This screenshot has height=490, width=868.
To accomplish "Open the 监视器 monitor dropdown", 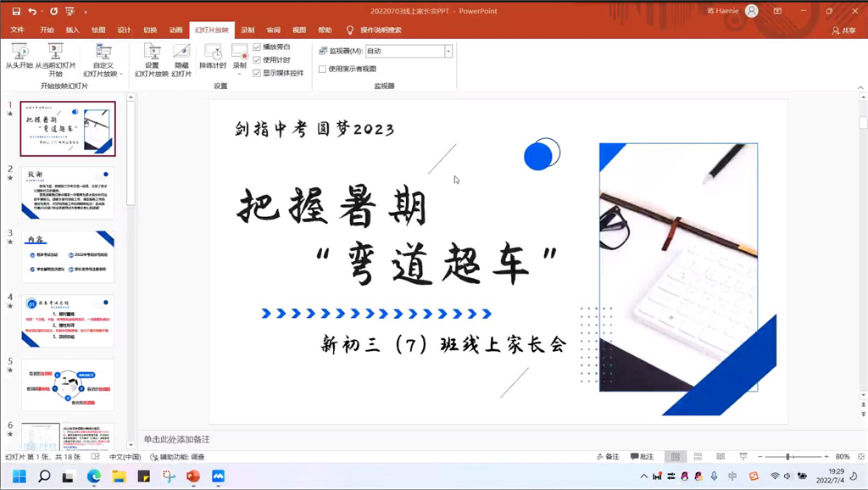I will (448, 52).
